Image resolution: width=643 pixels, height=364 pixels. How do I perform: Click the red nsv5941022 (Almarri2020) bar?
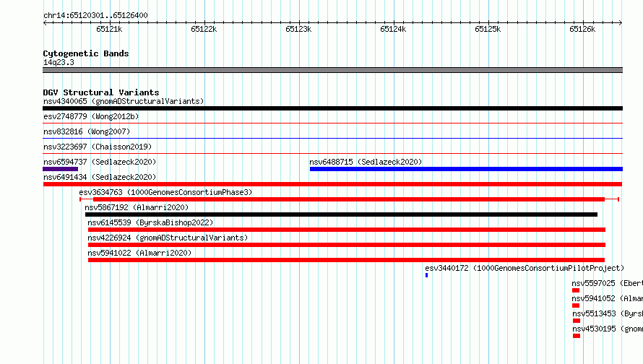click(x=346, y=260)
